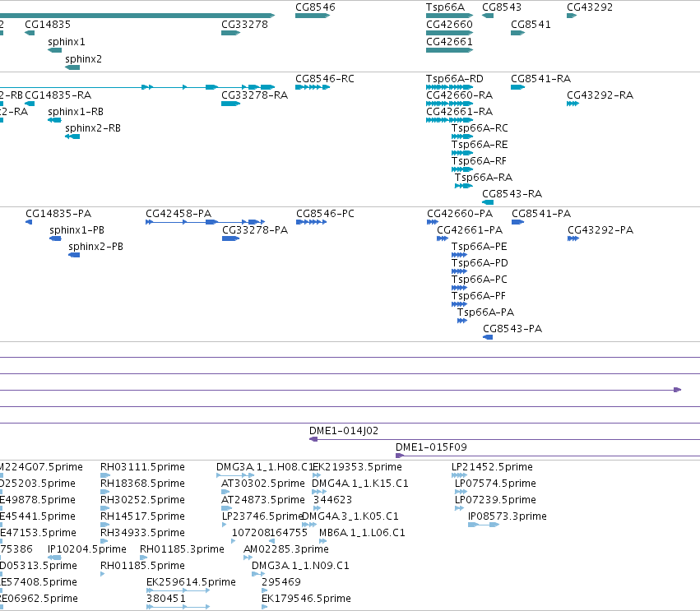Screen dimensions: 700x611
Task: Select the Tsp66A-PE protein label
Action: coord(479,247)
